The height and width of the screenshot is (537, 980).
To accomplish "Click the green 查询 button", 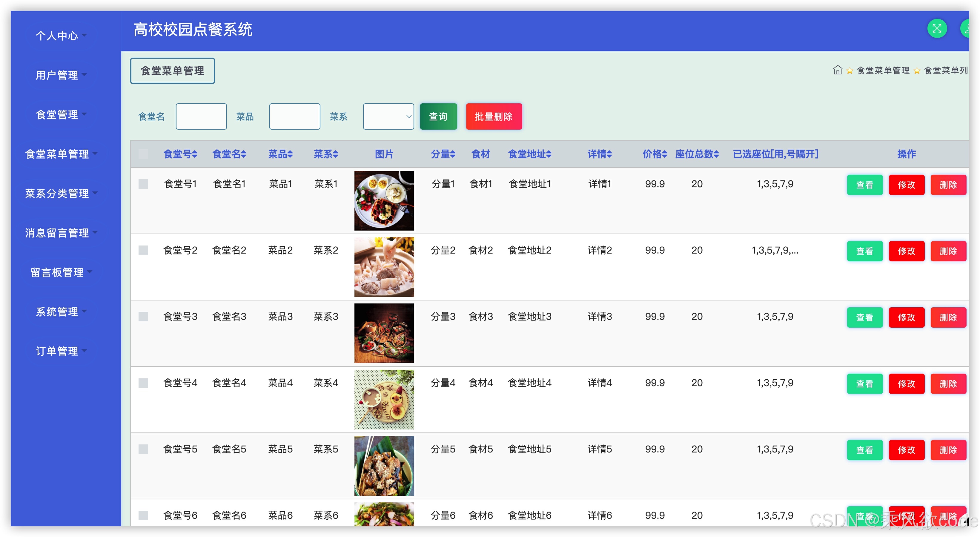I will (438, 116).
